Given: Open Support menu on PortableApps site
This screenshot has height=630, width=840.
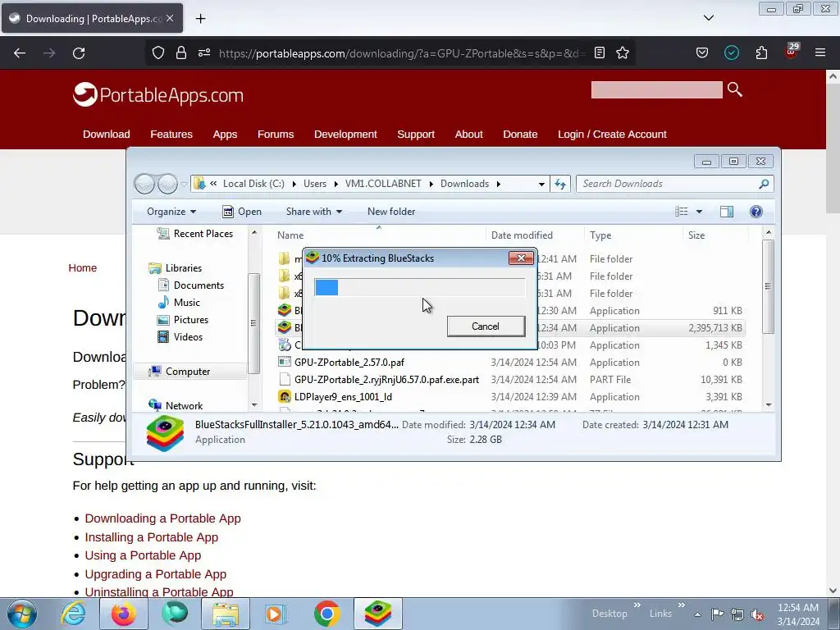Looking at the screenshot, I should pyautogui.click(x=416, y=135).
